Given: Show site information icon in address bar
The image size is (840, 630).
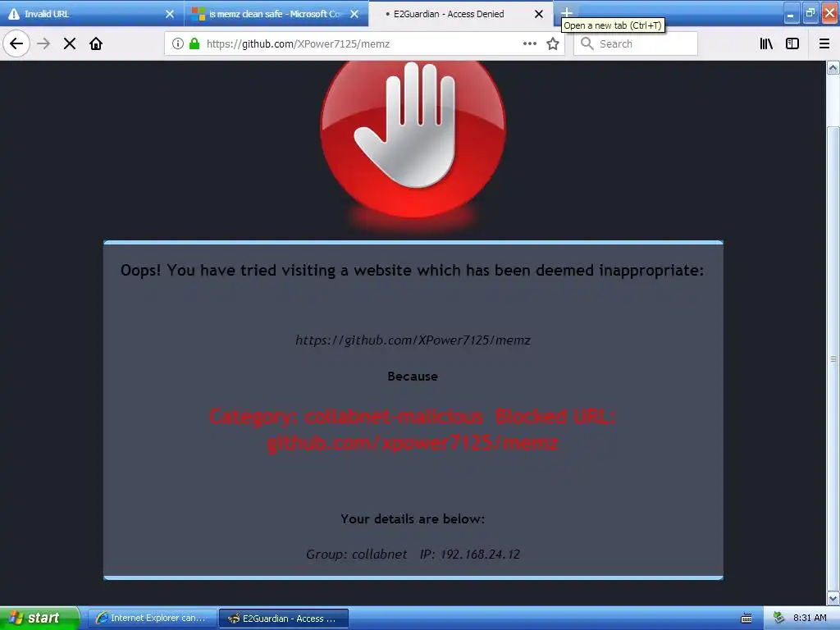Looking at the screenshot, I should pyautogui.click(x=178, y=43).
